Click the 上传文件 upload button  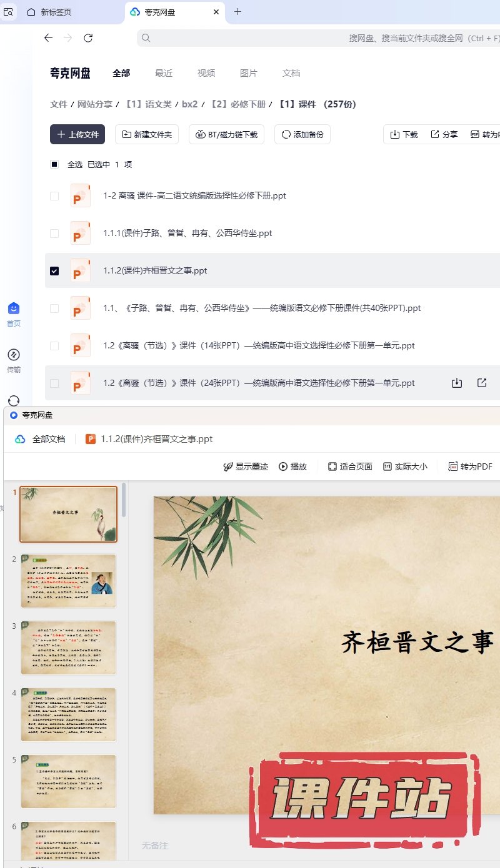77,134
